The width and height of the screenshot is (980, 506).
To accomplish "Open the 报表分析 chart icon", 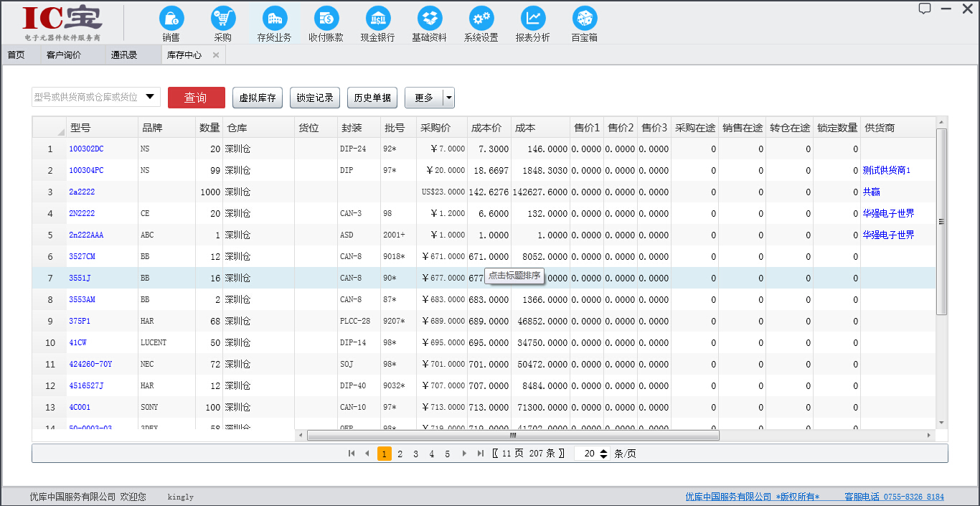I will 532,19.
